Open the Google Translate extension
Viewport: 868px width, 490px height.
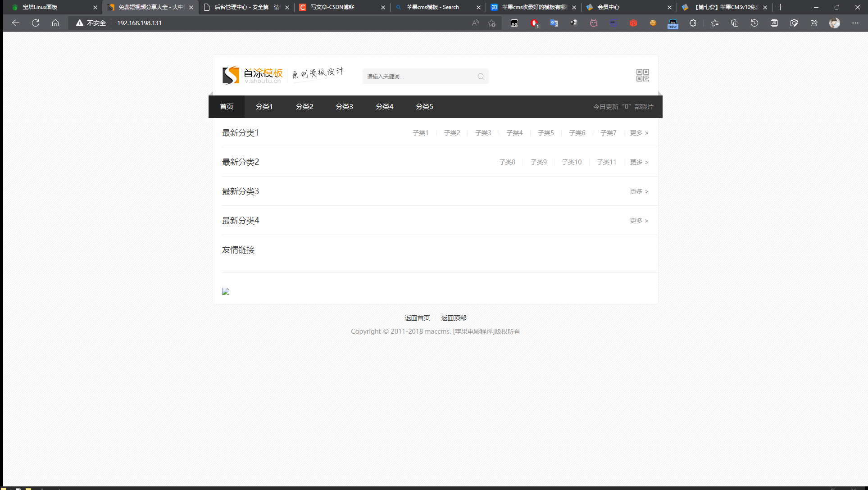click(554, 23)
